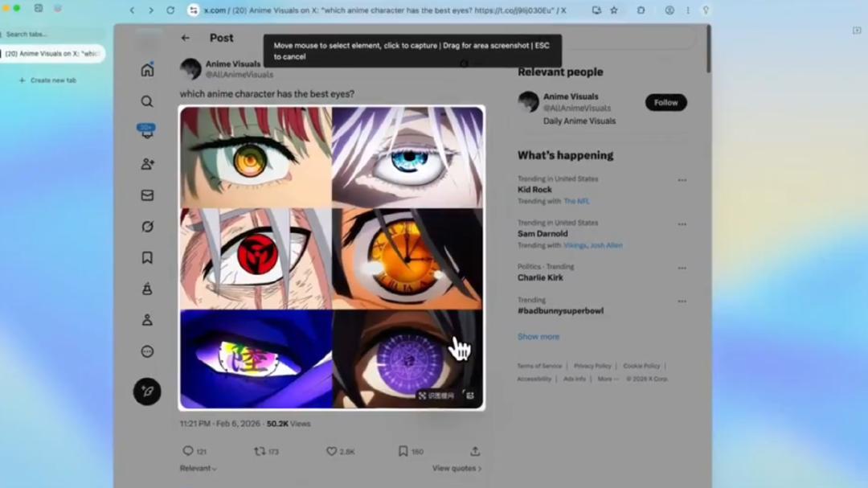
Task: Open Vikings, Josh Allen trending link
Action: tap(593, 245)
